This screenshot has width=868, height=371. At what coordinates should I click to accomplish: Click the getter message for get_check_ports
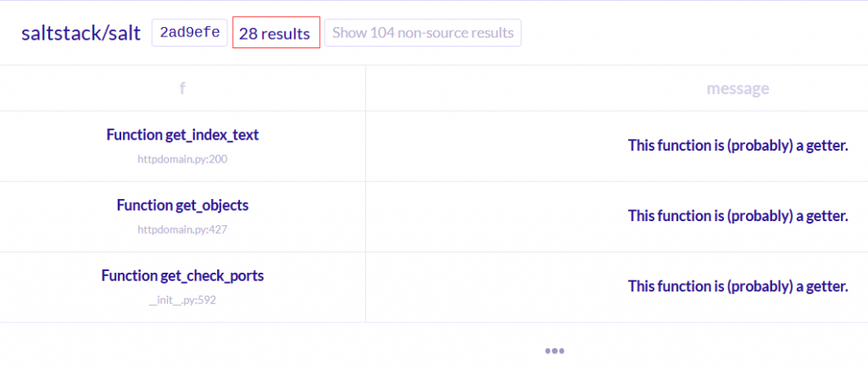pyautogui.click(x=737, y=286)
